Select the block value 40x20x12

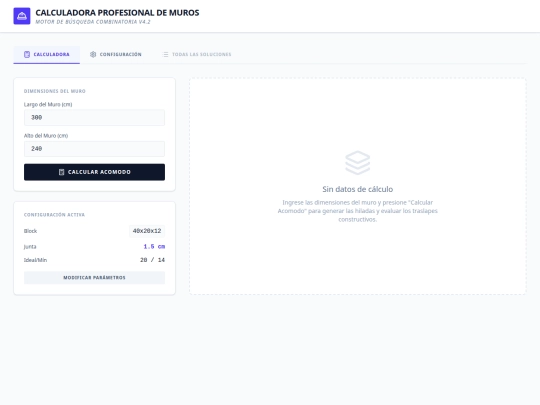click(147, 231)
